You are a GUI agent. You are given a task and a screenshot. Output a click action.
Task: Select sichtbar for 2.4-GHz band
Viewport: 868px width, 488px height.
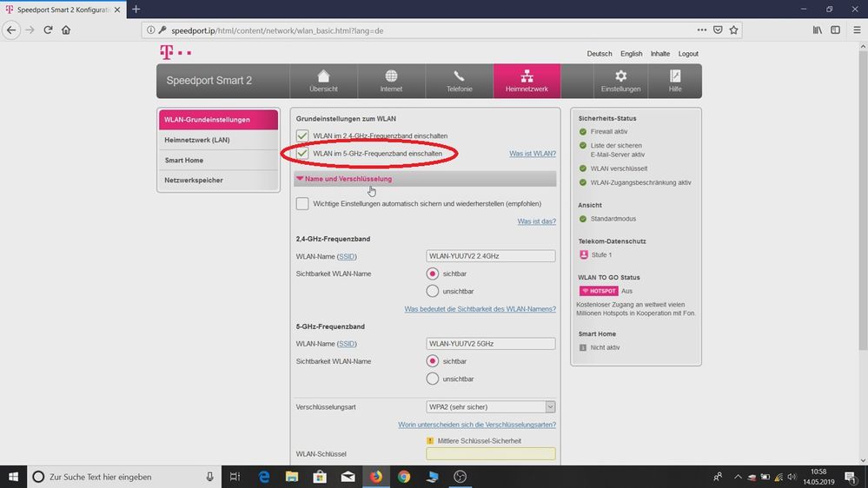433,274
